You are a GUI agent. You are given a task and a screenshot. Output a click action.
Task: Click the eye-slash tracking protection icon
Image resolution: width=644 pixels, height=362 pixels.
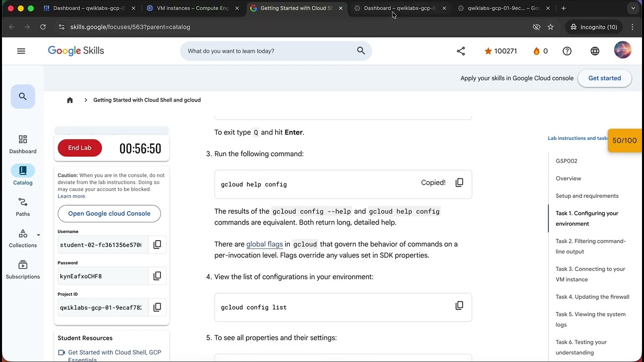click(x=536, y=27)
